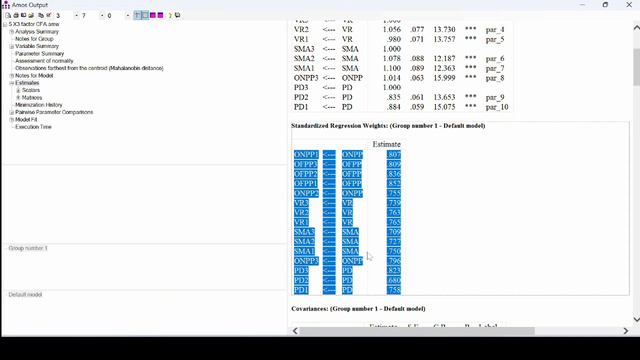This screenshot has height=360, width=640.
Task: Expand the Analysis Summary node
Action: (x=12, y=32)
